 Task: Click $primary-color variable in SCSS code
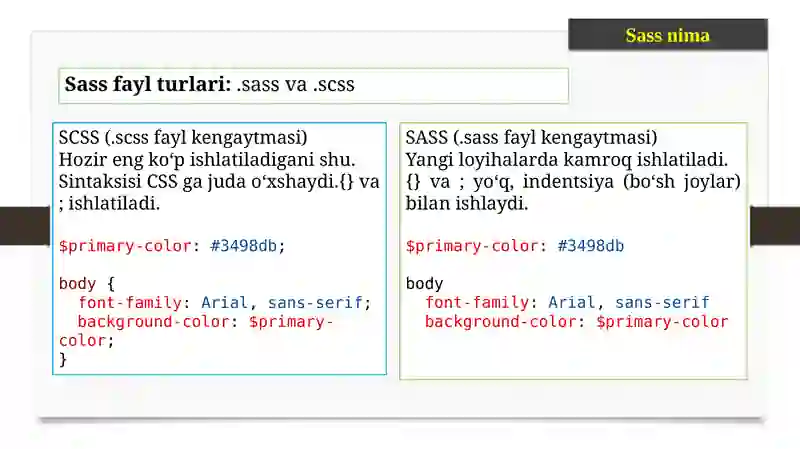coord(125,246)
